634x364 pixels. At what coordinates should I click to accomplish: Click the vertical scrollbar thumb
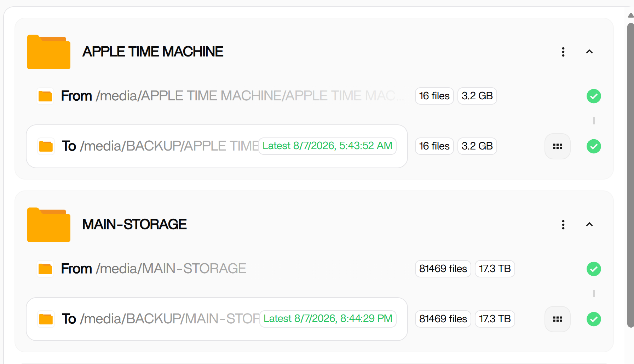[630, 175]
